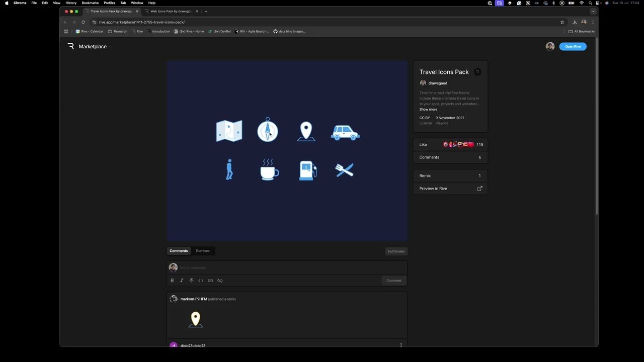
Task: Click the map icon in the preview
Action: (229, 131)
